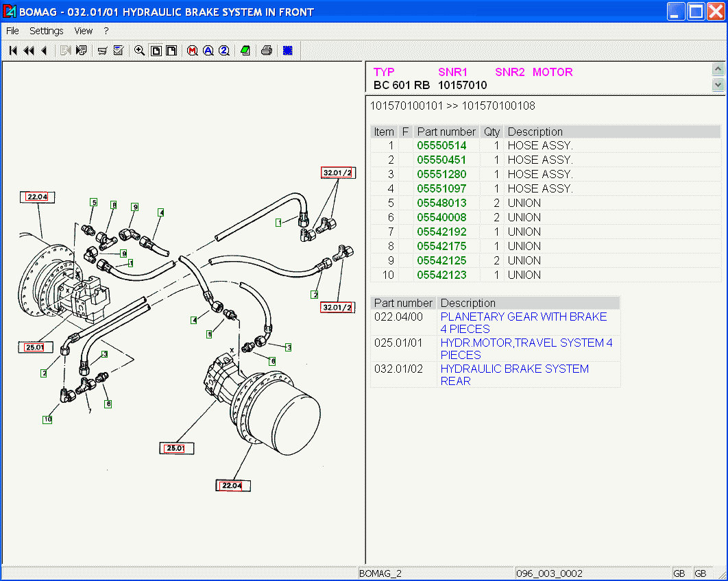Jump to the first page icon
Viewport: 728px width, 581px height.
(x=13, y=51)
